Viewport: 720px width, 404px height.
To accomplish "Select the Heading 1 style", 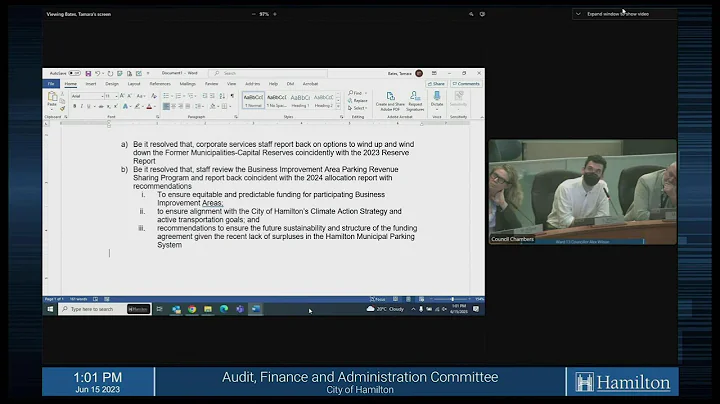I will point(300,100).
